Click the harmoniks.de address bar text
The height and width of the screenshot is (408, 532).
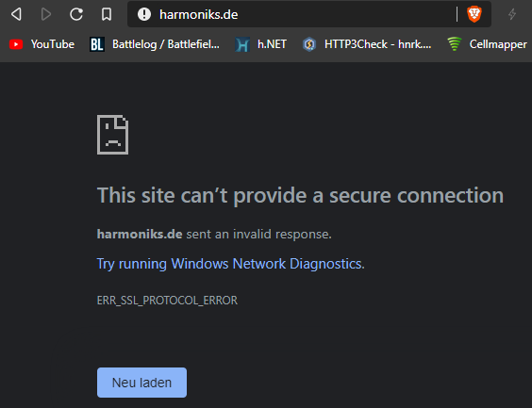tap(198, 14)
